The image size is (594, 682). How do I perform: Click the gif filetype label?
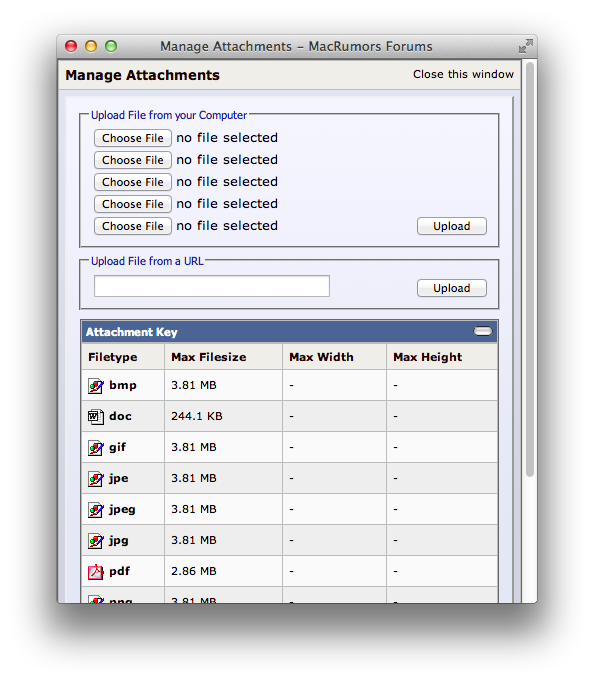tap(117, 448)
